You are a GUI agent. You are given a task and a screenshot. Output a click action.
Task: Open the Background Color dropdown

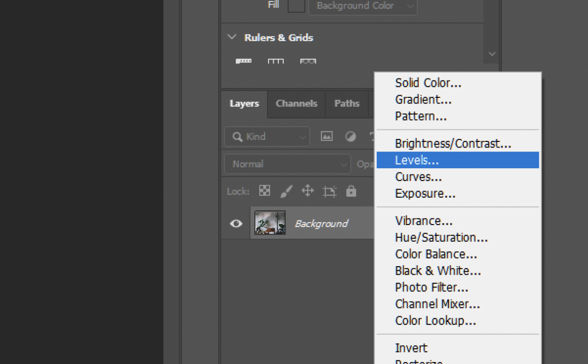[x=362, y=6]
